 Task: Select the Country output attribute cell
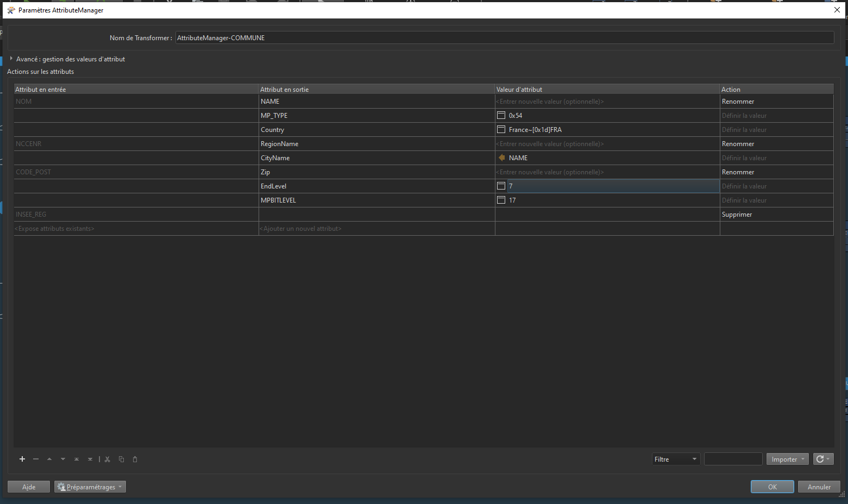(x=377, y=130)
